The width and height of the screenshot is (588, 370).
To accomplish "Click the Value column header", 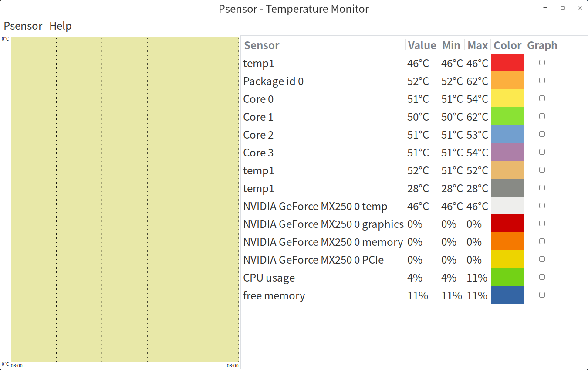I will [422, 45].
